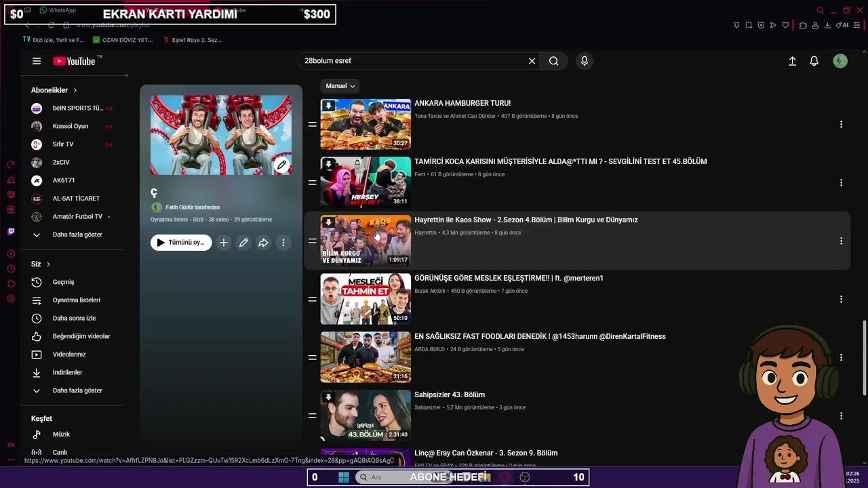Open the account avatar menu
The height and width of the screenshot is (488, 868).
click(x=840, y=61)
